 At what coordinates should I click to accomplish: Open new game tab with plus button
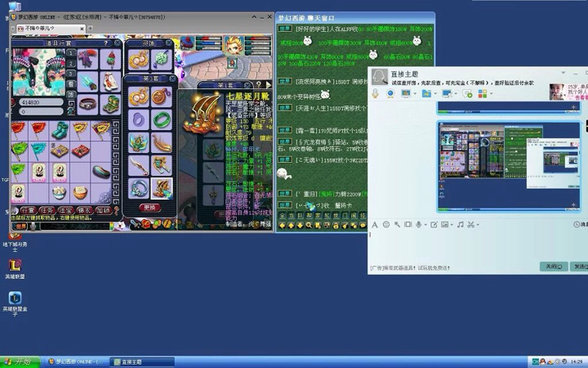[91, 28]
